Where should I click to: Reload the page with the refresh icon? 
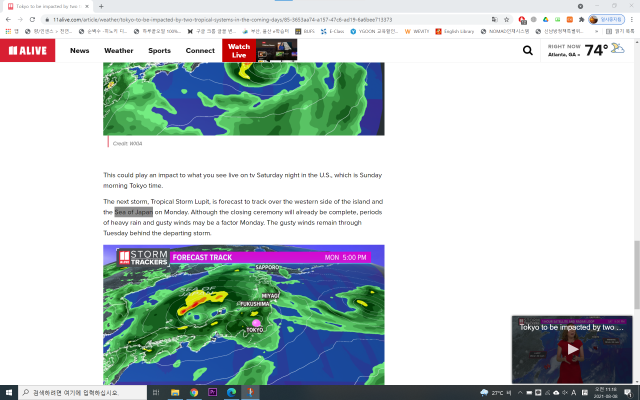click(x=33, y=19)
